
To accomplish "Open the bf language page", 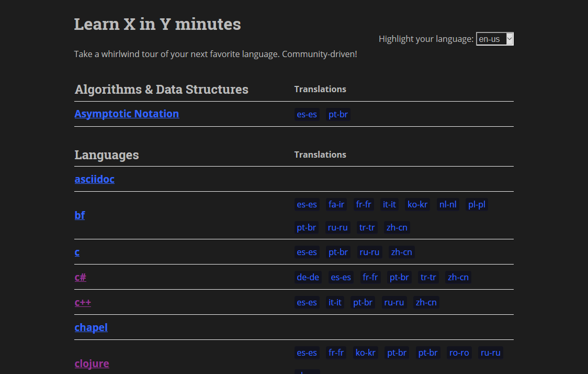I will [80, 215].
